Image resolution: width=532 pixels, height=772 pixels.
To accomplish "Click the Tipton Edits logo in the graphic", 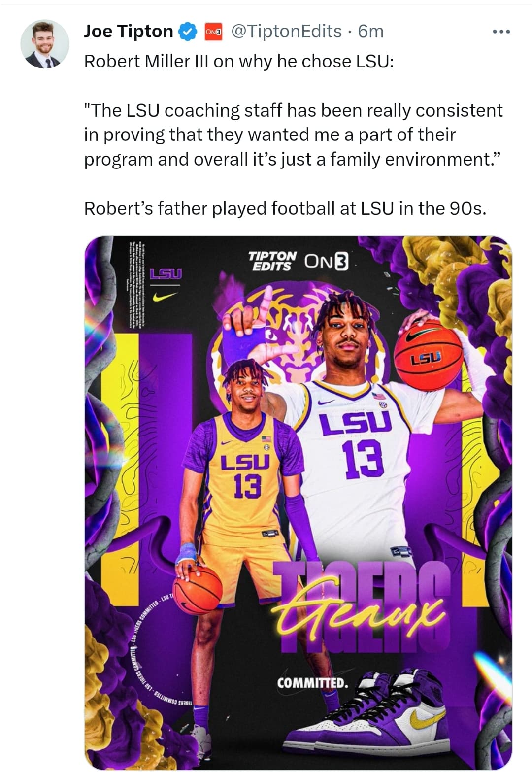I will coord(272,261).
